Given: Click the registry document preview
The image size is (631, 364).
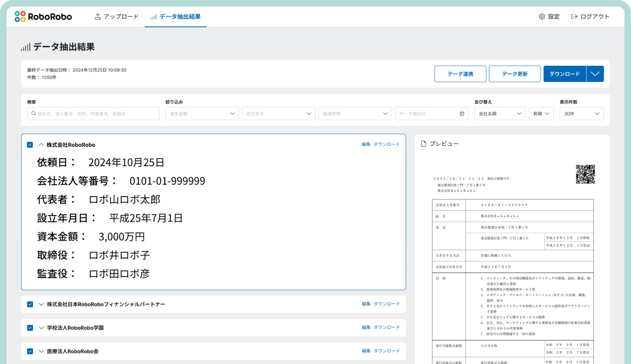Looking at the screenshot, I should pyautogui.click(x=512, y=264).
